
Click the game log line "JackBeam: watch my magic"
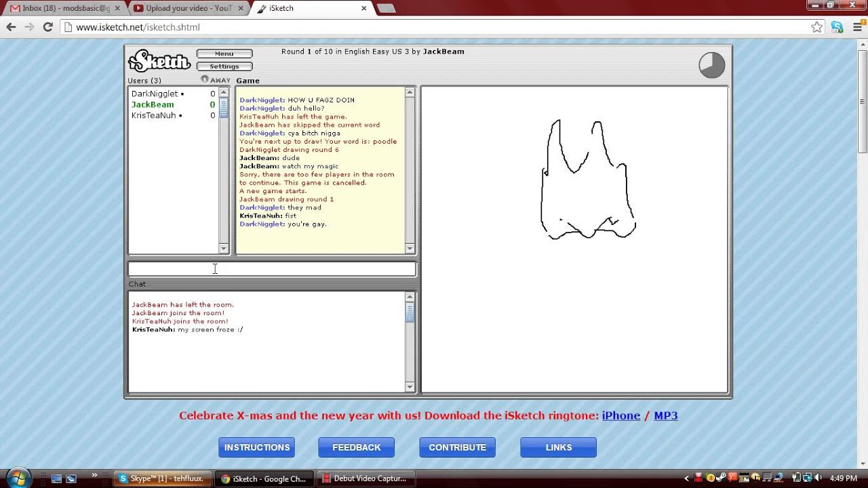[x=289, y=166]
